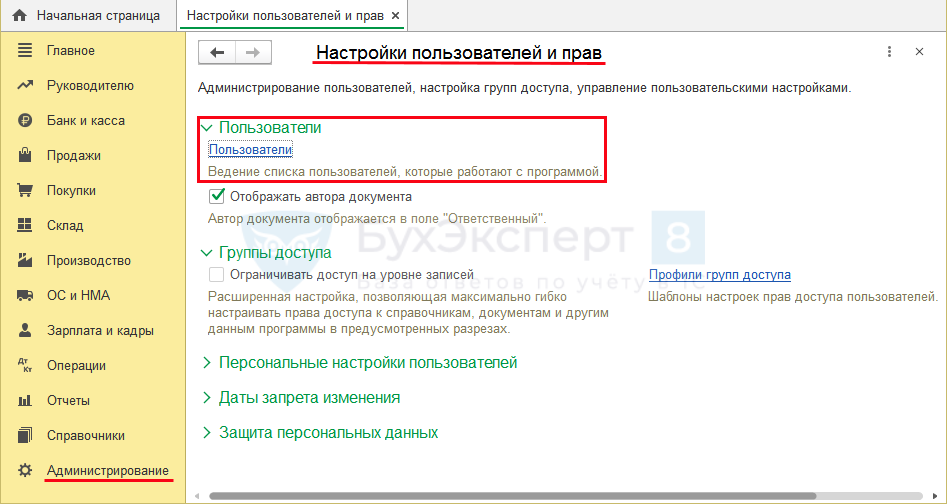Click the truck icon for ОС и НМА

click(25, 296)
